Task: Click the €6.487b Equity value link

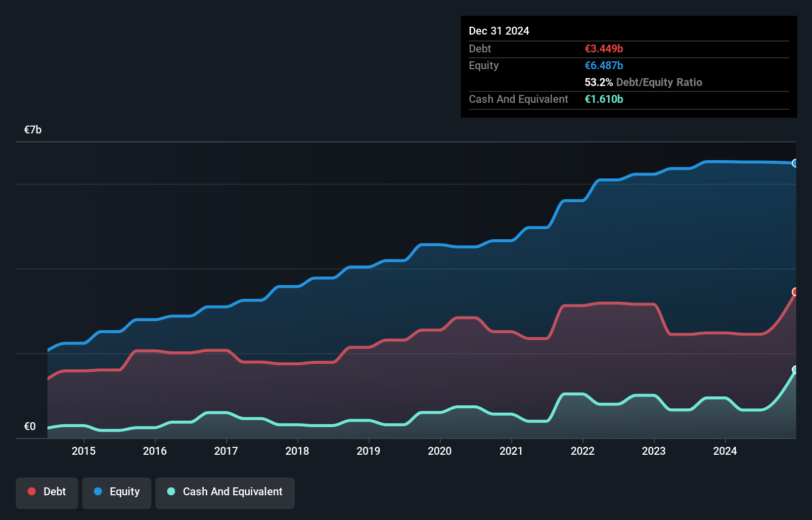Action: click(x=604, y=65)
